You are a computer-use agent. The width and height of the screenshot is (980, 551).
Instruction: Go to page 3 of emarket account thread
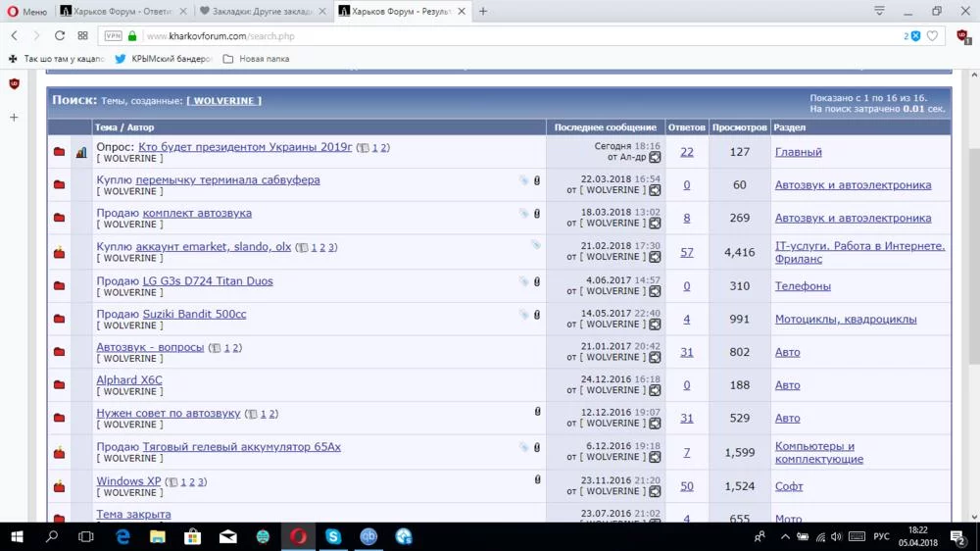pyautogui.click(x=330, y=247)
